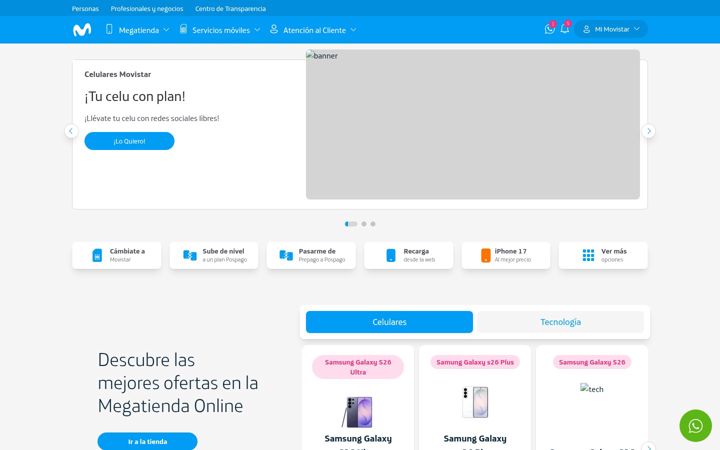720x450 pixels.
Task: Click the banner image placeholder
Action: tap(473, 124)
